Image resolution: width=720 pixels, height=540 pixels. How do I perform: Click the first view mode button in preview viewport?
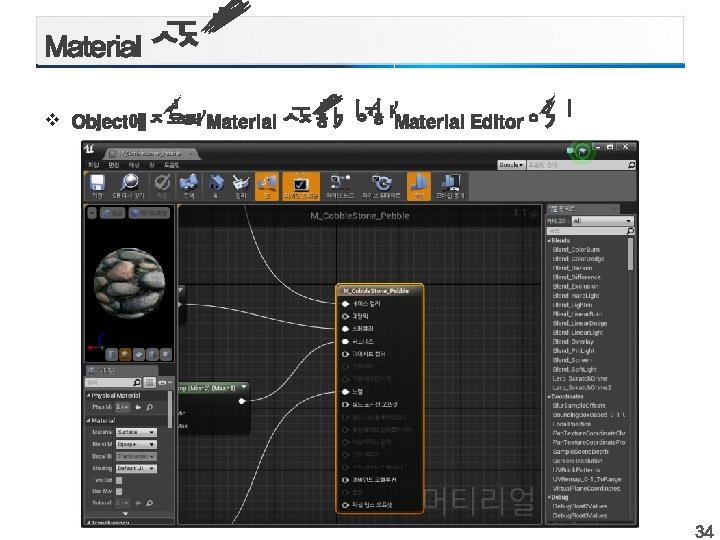coord(112,213)
